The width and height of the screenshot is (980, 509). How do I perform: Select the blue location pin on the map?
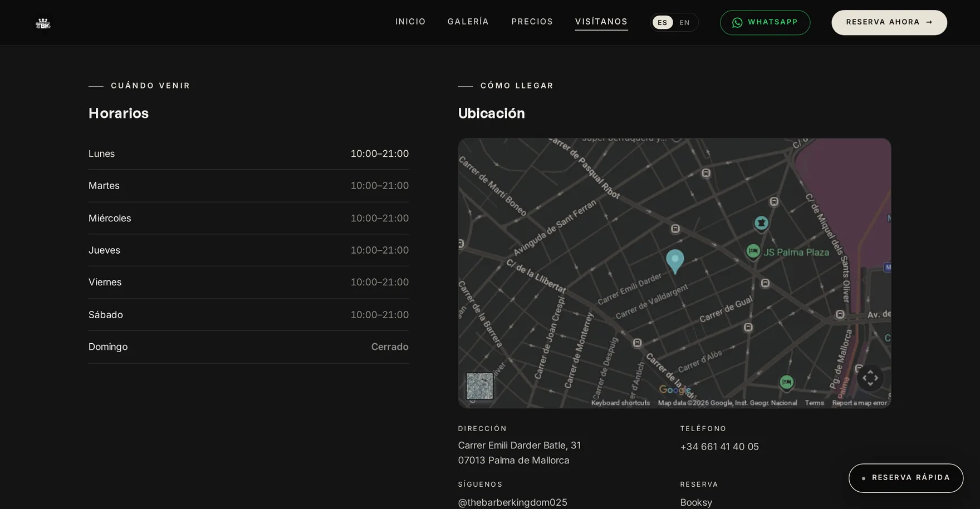pos(675,261)
